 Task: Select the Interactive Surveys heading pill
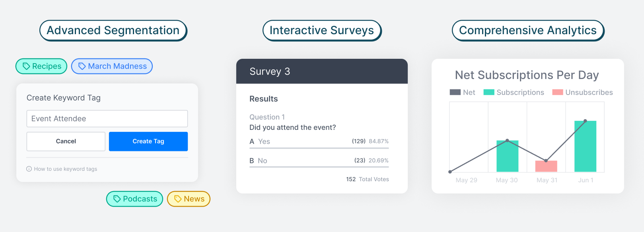coord(322,31)
